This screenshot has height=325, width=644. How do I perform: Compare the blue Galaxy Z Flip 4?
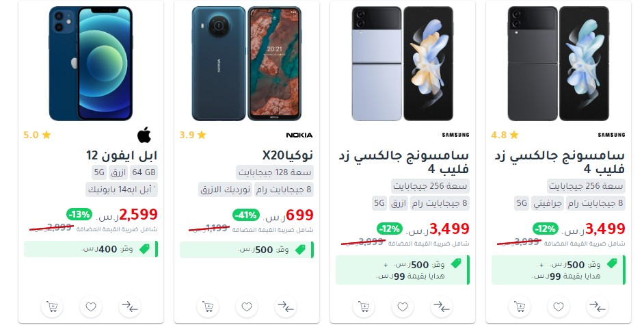pos(442,307)
